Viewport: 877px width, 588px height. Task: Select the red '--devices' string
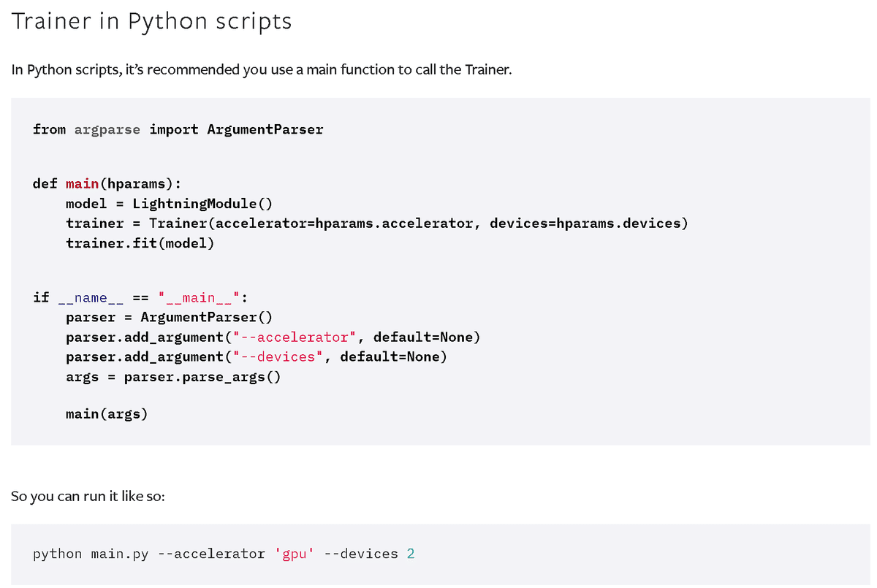point(278,356)
